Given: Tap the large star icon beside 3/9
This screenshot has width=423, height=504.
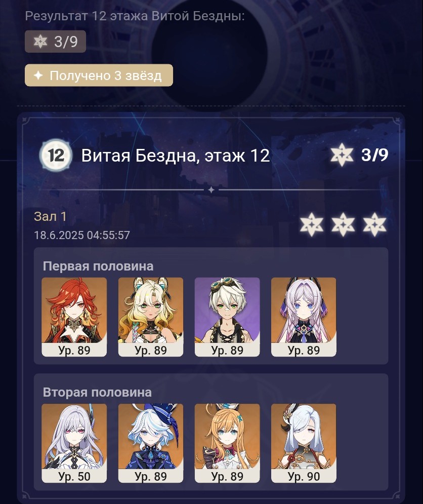Looking at the screenshot, I should [x=342, y=154].
